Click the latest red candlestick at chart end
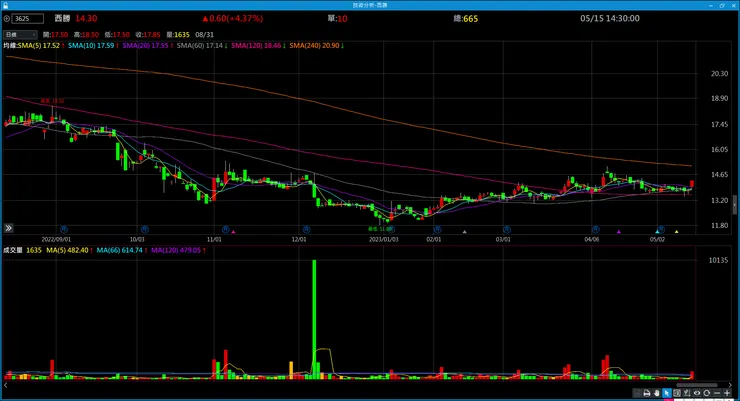 point(692,184)
